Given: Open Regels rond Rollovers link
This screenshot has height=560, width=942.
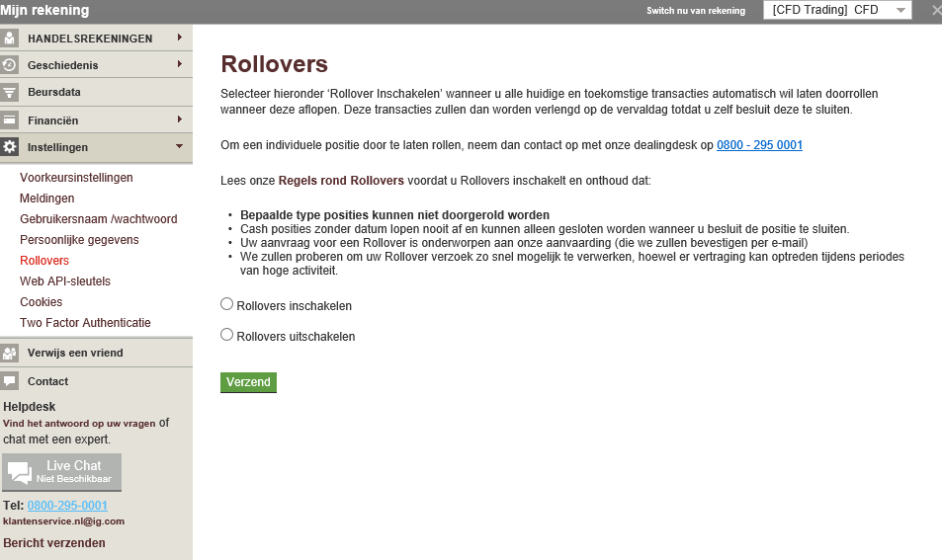Looking at the screenshot, I should pos(341,180).
